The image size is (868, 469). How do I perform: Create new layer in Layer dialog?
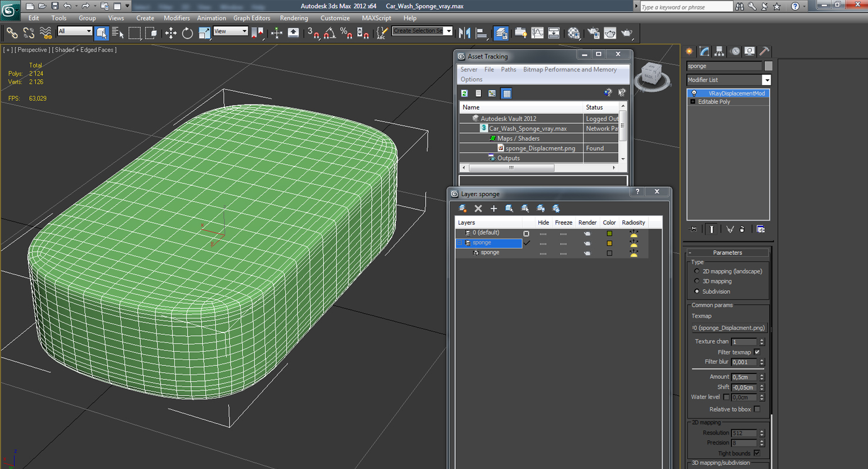463,208
